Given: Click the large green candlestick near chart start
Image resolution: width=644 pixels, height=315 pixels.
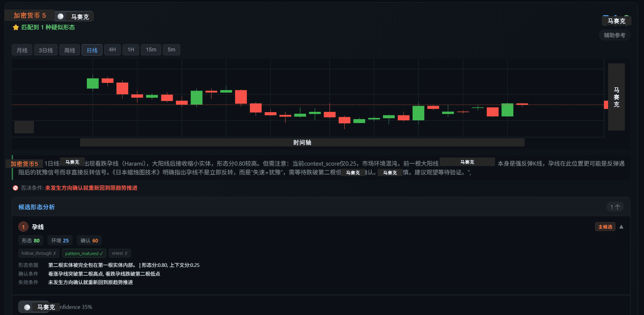Looking at the screenshot, I should pyautogui.click(x=93, y=83).
